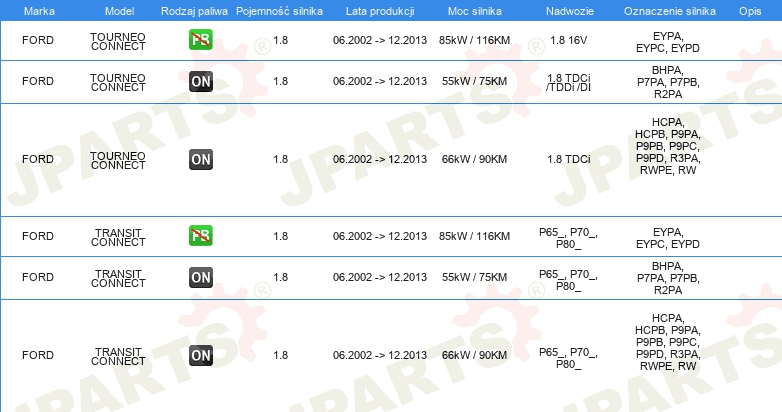782x412 pixels.
Task: Click engine codes HCPA, HCPB in Transit row
Action: tap(668, 343)
